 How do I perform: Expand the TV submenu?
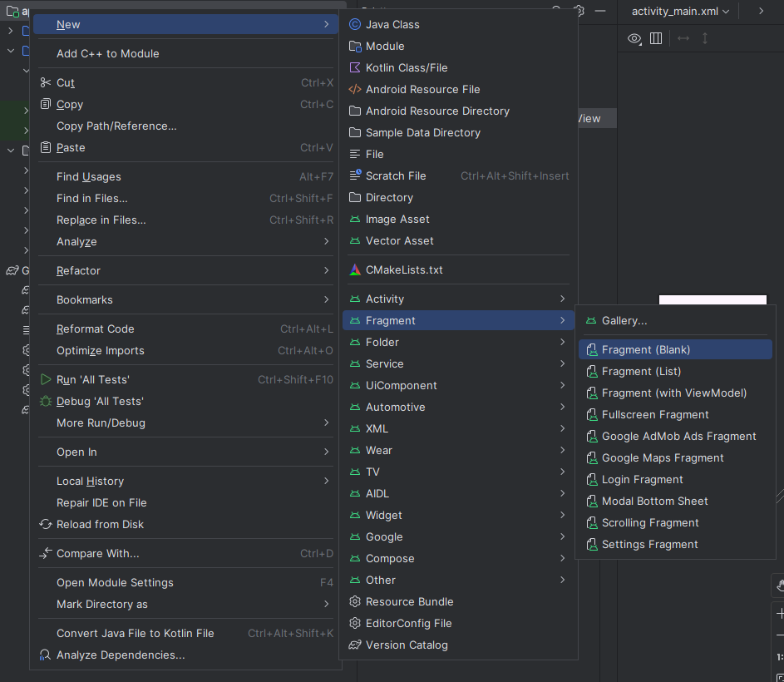[x=457, y=472]
